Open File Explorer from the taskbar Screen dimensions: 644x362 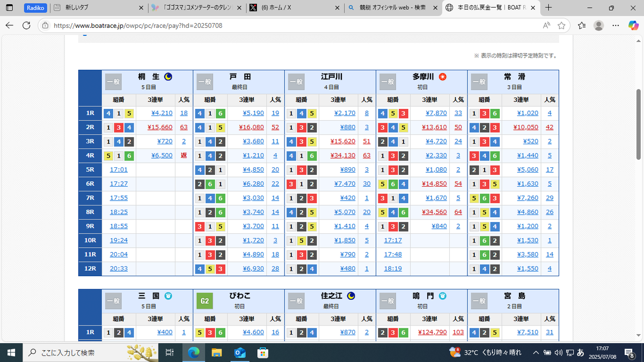tap(217, 352)
